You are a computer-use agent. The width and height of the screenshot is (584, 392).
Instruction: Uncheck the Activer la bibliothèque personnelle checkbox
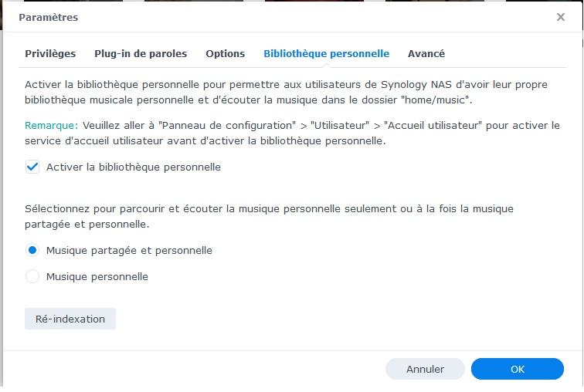[x=32, y=167]
